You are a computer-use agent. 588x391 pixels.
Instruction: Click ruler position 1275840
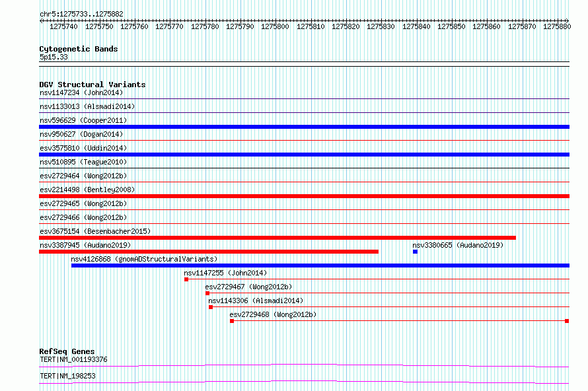[416, 26]
